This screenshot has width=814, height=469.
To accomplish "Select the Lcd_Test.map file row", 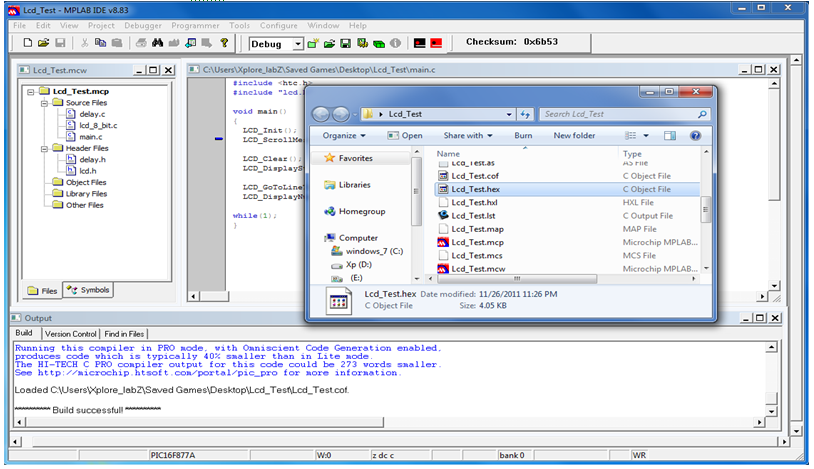I will coord(567,229).
